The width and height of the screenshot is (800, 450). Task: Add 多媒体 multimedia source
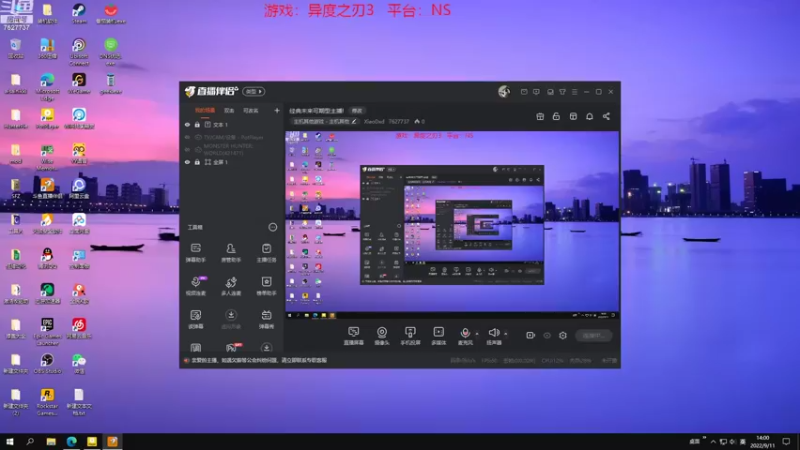click(x=438, y=336)
